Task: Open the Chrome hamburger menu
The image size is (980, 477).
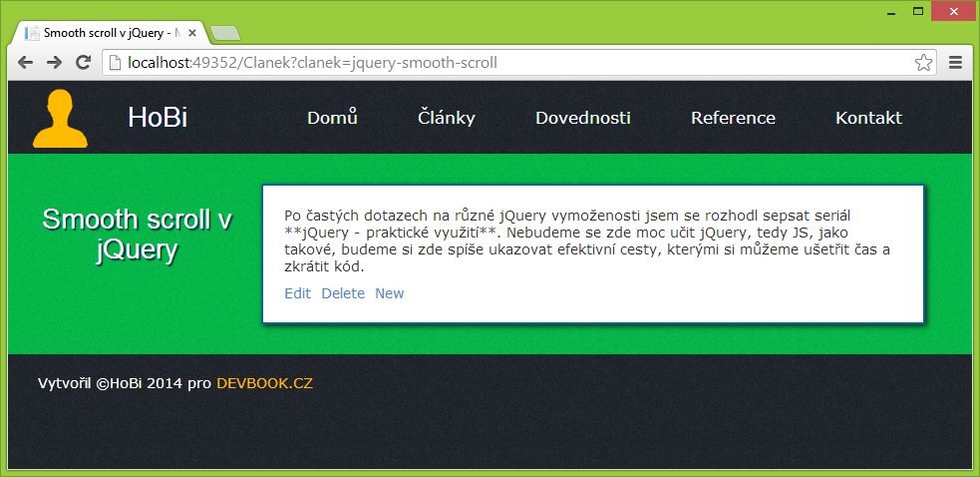Action: tap(955, 63)
